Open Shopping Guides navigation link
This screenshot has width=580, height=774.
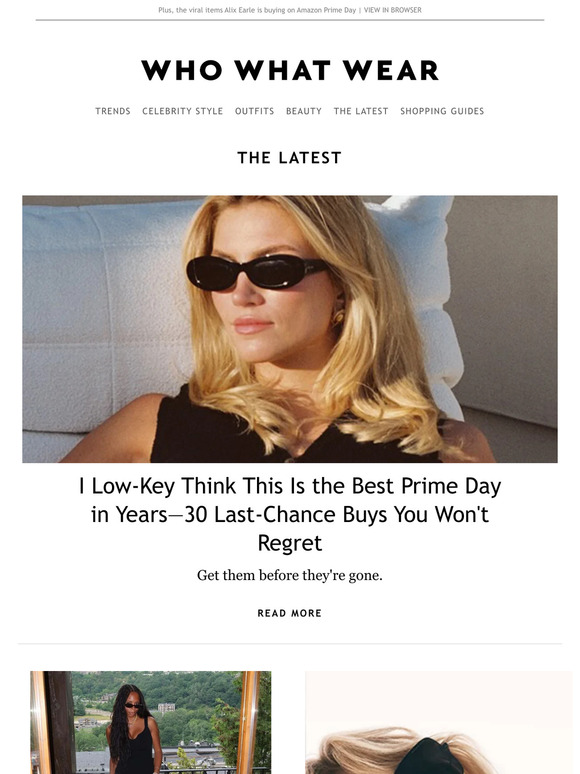[442, 111]
